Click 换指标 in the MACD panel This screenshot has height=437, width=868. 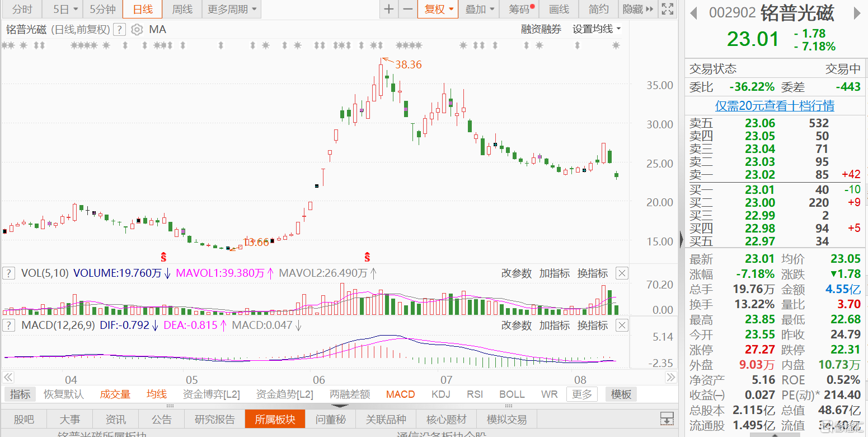coord(593,326)
